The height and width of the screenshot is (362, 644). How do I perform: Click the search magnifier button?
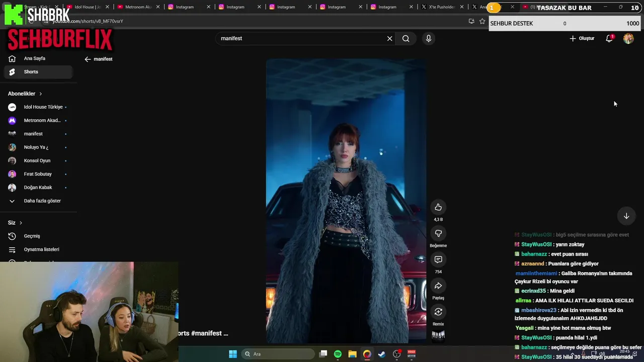click(406, 38)
